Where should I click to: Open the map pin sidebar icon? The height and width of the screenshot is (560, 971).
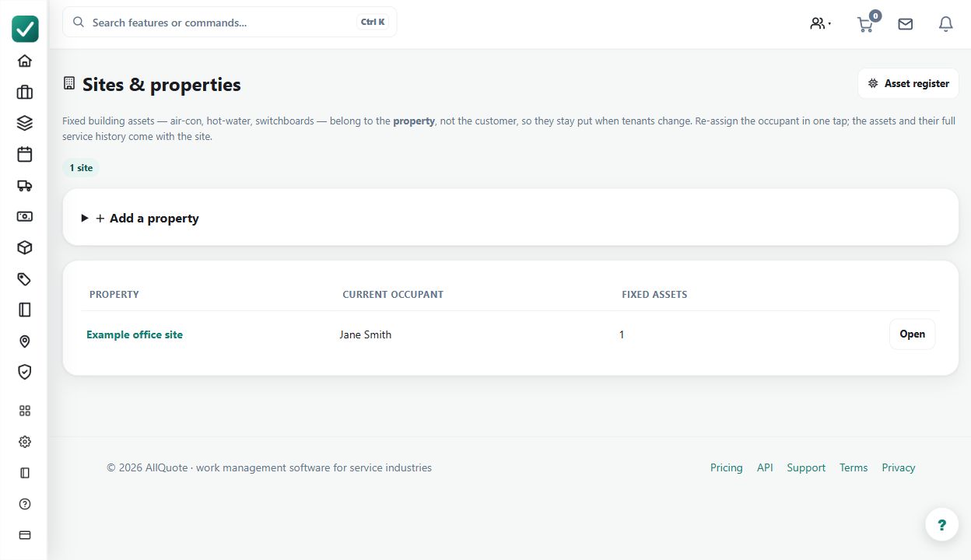[x=25, y=341]
